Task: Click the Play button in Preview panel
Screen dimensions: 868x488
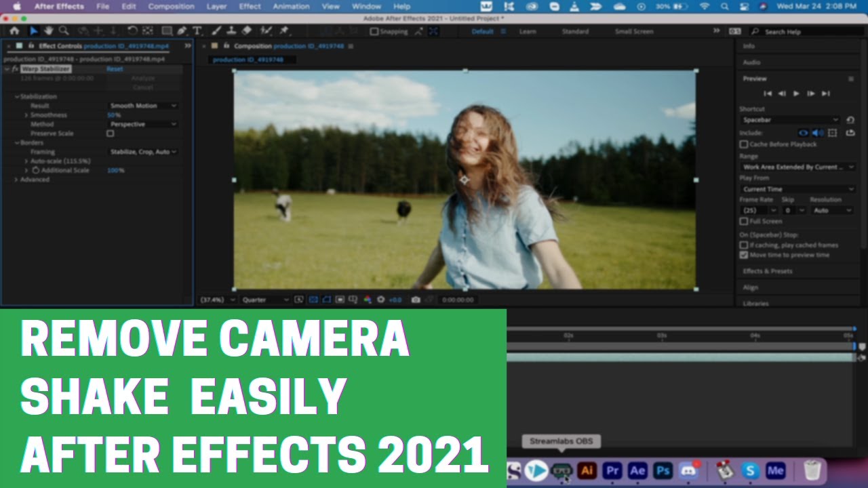Action: pos(796,94)
